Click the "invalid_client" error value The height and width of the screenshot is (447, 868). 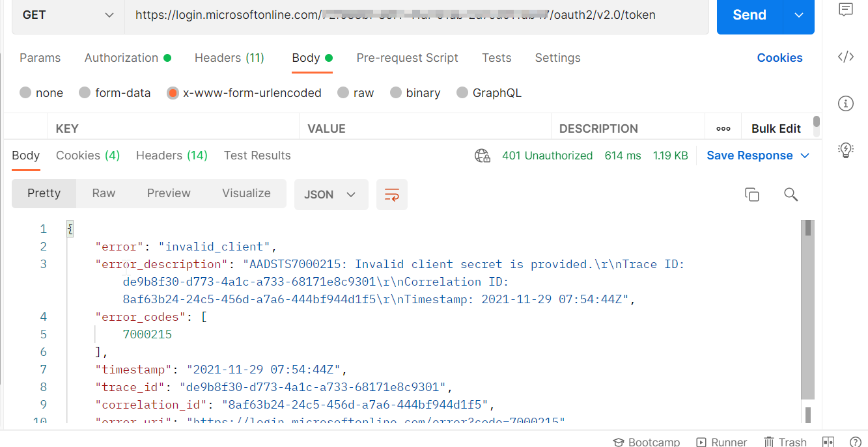click(x=215, y=247)
